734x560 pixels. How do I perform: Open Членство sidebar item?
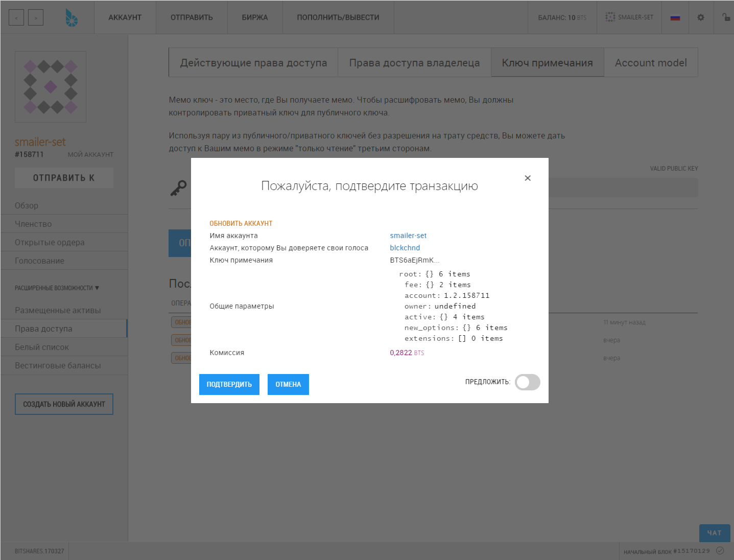click(64, 224)
